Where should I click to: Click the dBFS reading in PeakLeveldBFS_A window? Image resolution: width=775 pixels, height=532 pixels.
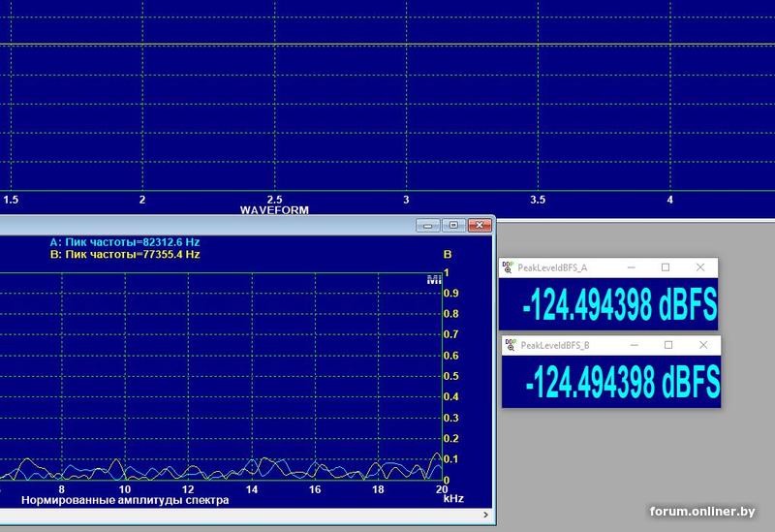tap(620, 305)
